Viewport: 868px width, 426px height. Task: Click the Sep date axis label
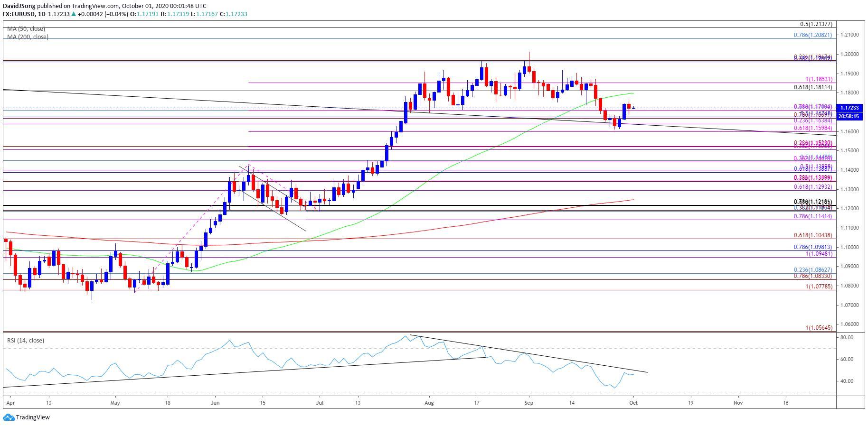[529, 403]
